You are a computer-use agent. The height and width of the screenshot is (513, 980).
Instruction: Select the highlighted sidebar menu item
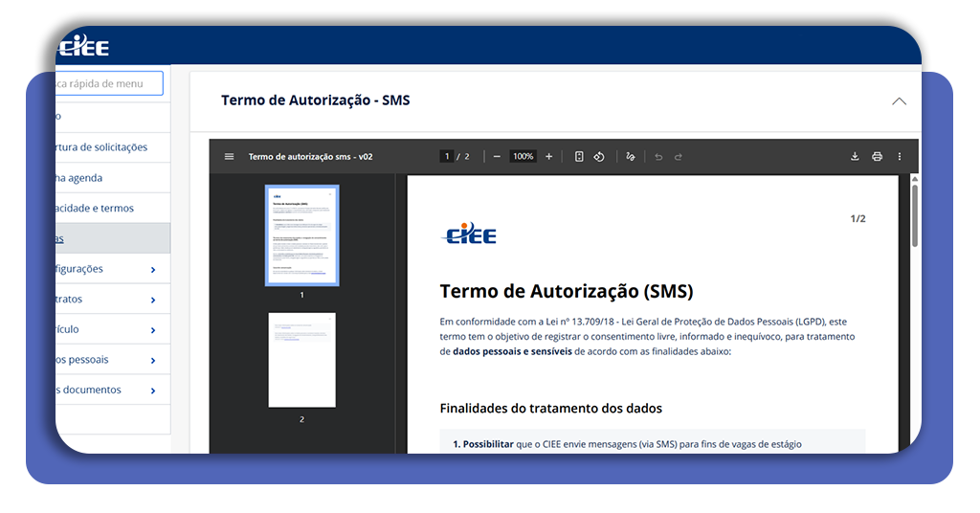click(x=113, y=238)
